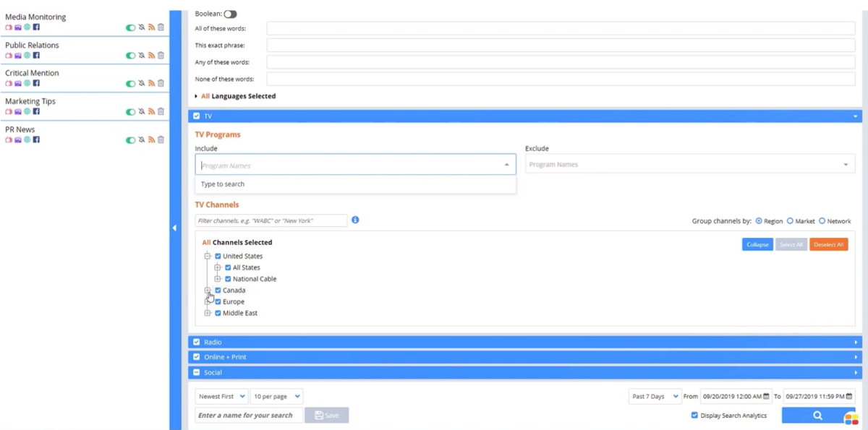Disable the Display Search Analytics checkbox
Image resolution: width=868 pixels, height=430 pixels.
pos(694,416)
